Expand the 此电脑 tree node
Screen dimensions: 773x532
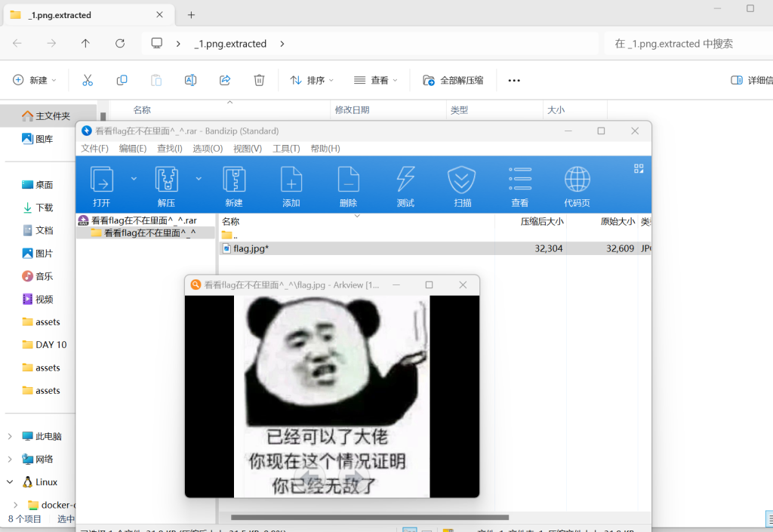(10, 436)
